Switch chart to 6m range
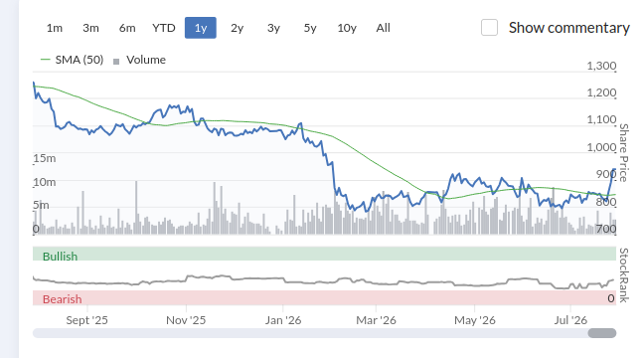The image size is (644, 358). [127, 28]
